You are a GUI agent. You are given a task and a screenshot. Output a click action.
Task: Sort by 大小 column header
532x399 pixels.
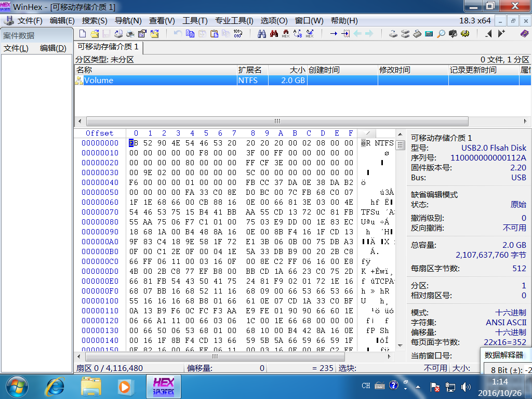coord(287,70)
